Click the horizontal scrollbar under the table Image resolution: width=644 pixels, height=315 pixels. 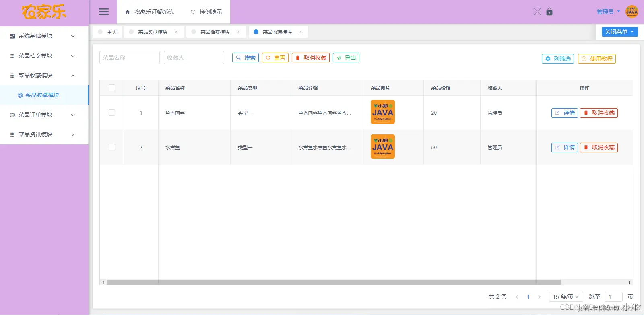coord(334,282)
